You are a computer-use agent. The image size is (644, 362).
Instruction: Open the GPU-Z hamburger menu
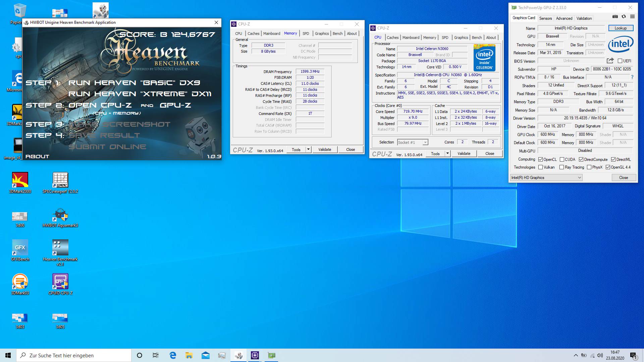[x=632, y=16]
